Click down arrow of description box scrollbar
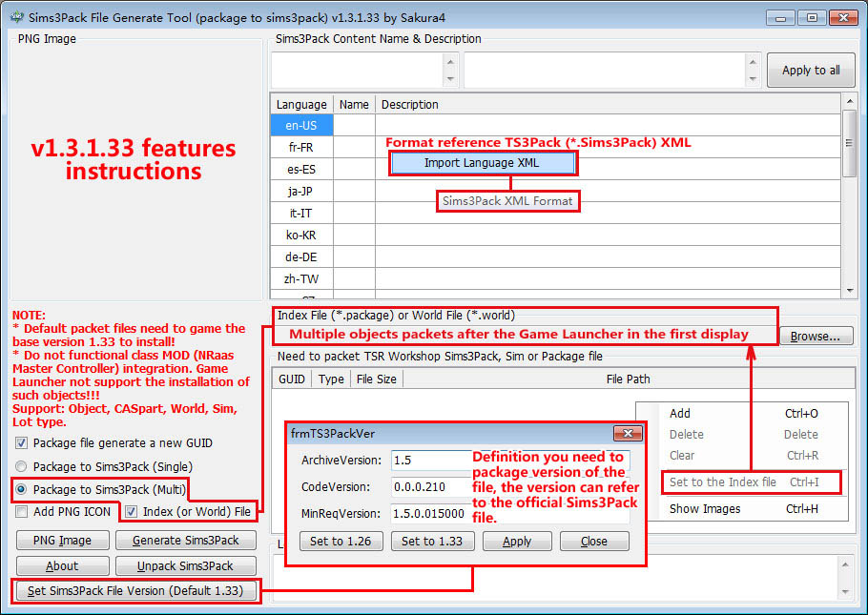This screenshot has height=615, width=868. (753, 78)
